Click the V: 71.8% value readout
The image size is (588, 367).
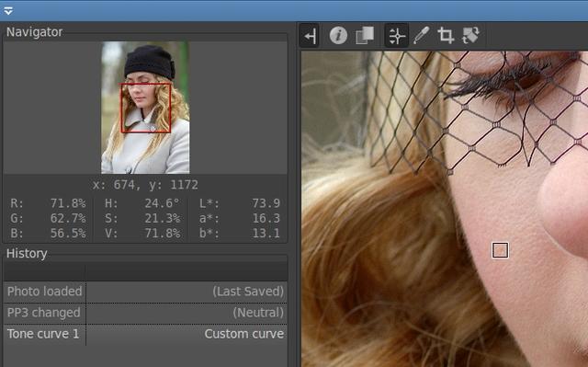[x=142, y=234]
